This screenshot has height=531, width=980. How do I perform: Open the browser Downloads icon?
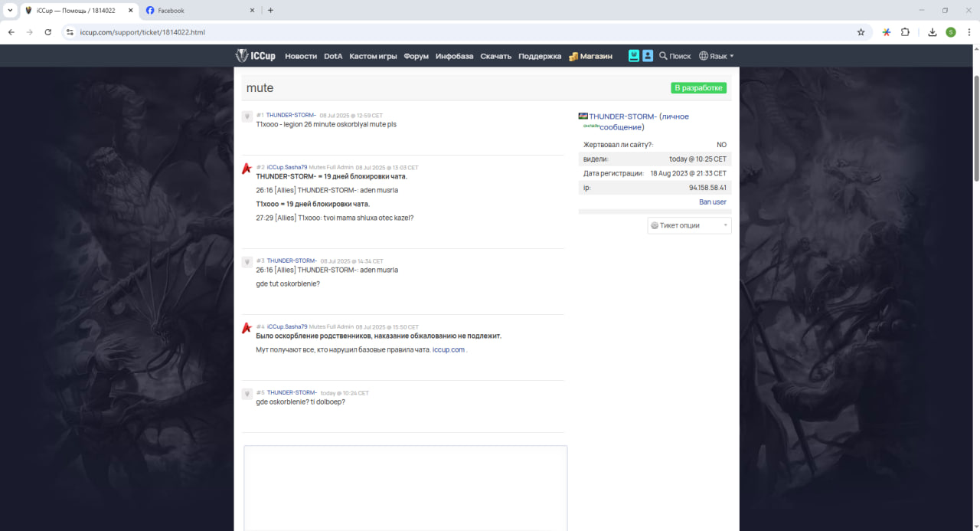click(933, 32)
